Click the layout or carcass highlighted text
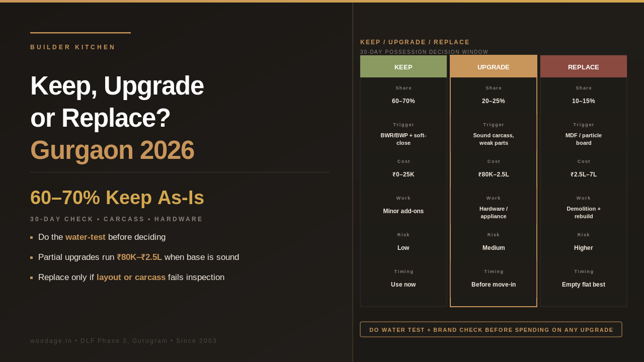 pos(131,278)
